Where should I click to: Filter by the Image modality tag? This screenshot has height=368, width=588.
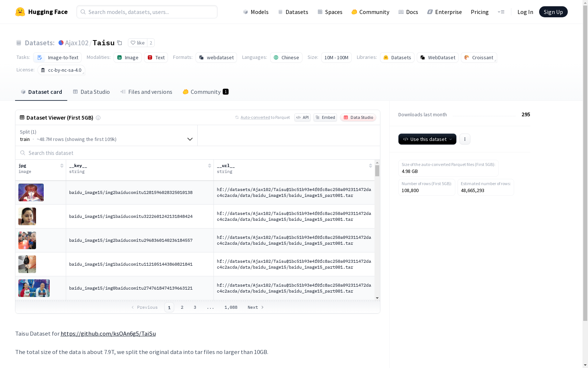128,57
